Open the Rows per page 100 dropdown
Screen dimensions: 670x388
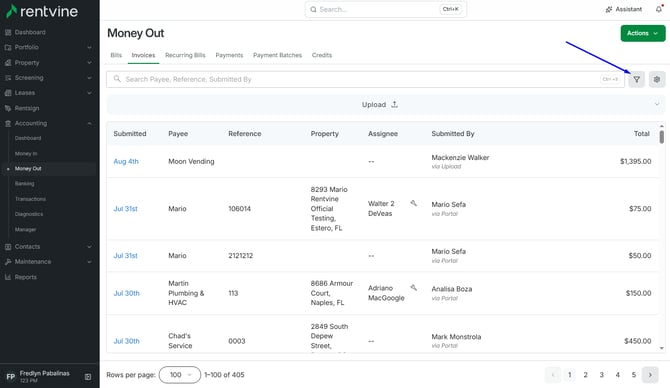180,375
